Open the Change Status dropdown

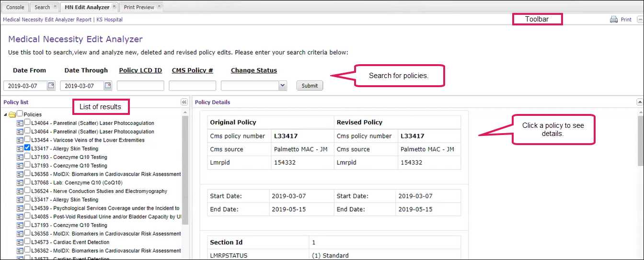click(x=282, y=86)
